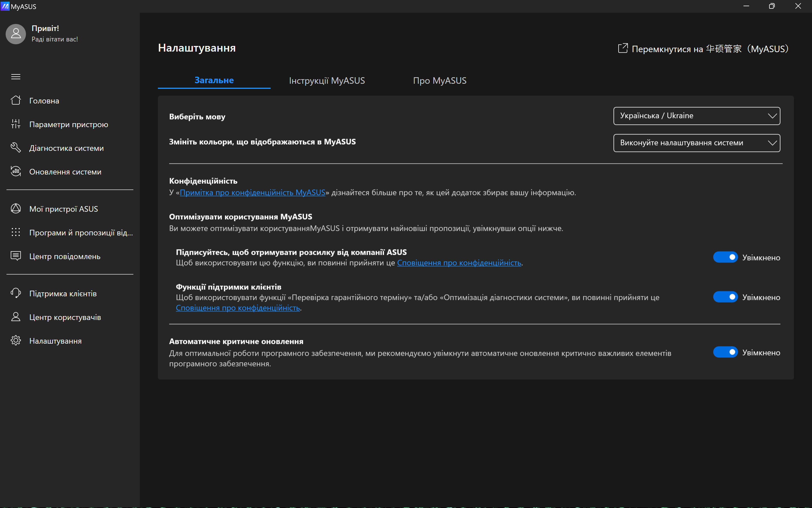Click the Головна home icon in the sidebar
Screen dimensions: 812x508
coord(16,100)
